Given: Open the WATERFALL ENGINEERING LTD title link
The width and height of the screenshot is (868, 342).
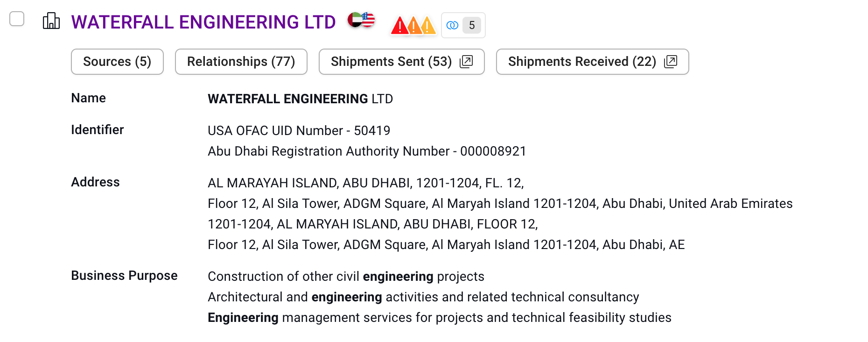Looking at the screenshot, I should (203, 22).
